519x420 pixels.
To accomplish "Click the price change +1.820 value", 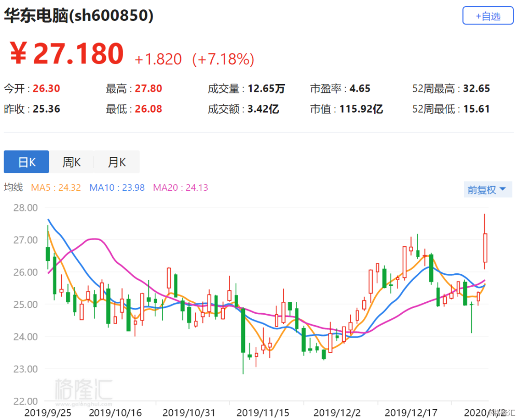I will point(158,60).
